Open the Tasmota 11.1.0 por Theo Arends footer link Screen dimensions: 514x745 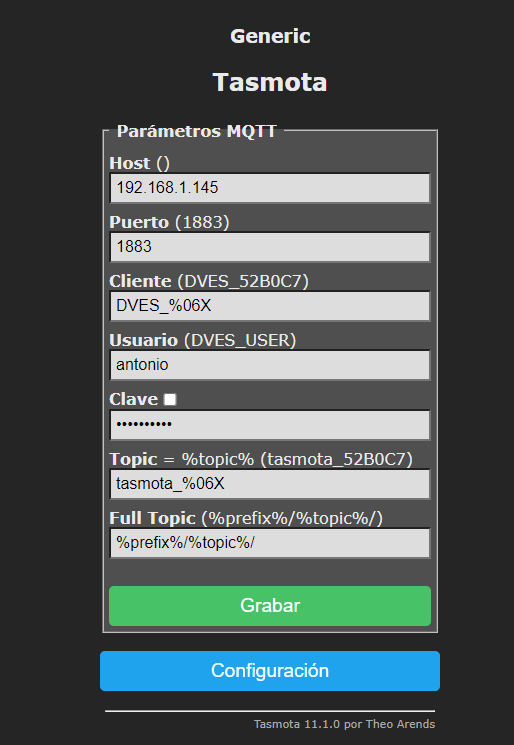344,724
